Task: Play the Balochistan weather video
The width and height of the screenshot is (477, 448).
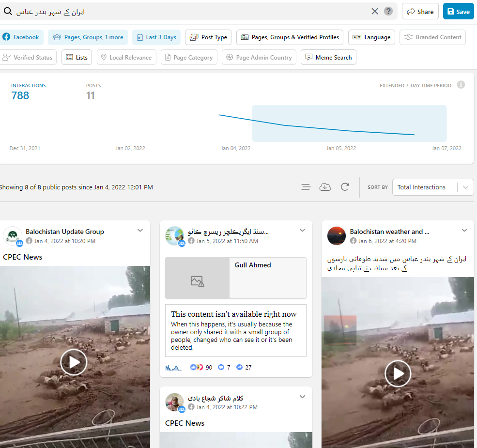Action: 398,373
